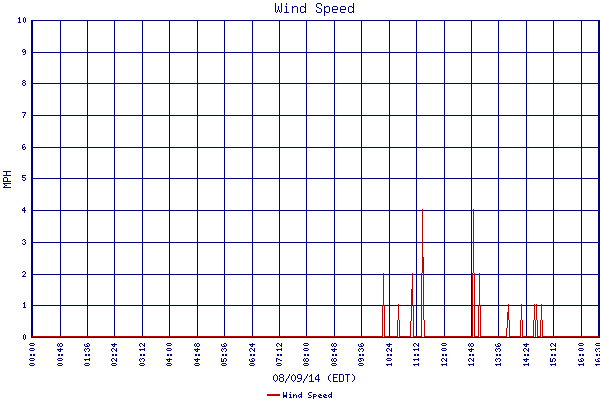Viewport: 600px width, 400px height.
Task: Click y-axis value '8'
Action: (x=24, y=83)
